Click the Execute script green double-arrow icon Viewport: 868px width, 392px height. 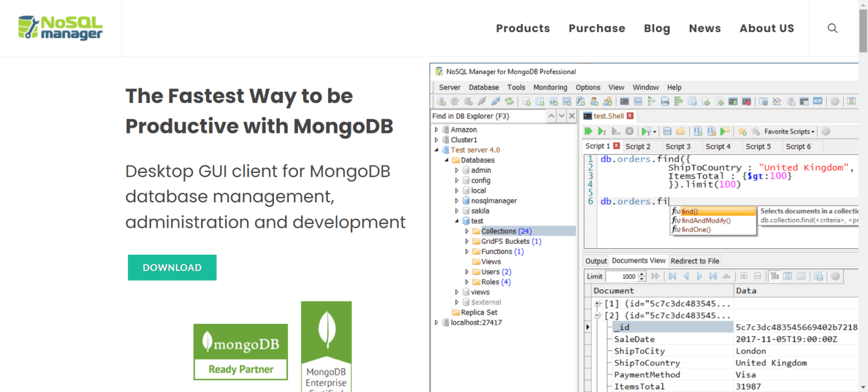tap(588, 131)
